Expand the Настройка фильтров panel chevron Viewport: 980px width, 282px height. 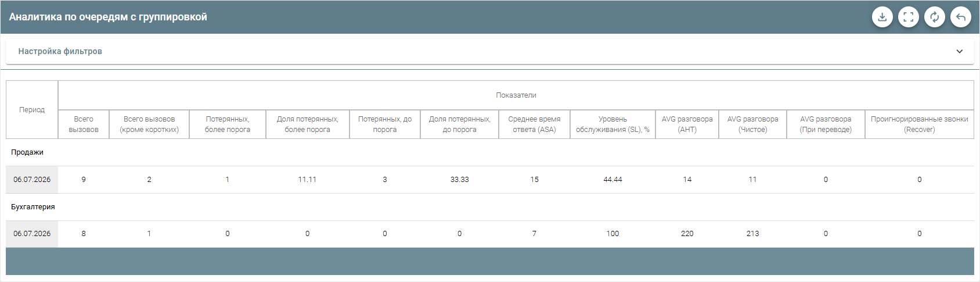(959, 51)
